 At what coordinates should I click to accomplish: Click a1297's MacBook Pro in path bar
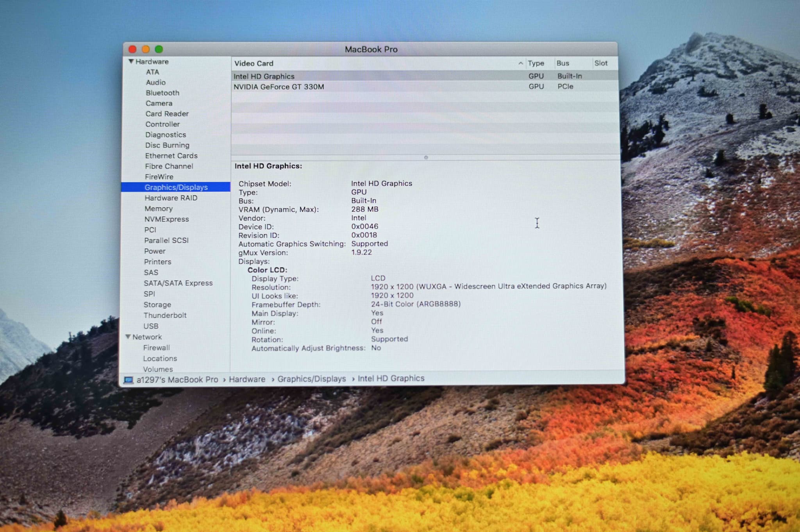click(177, 380)
